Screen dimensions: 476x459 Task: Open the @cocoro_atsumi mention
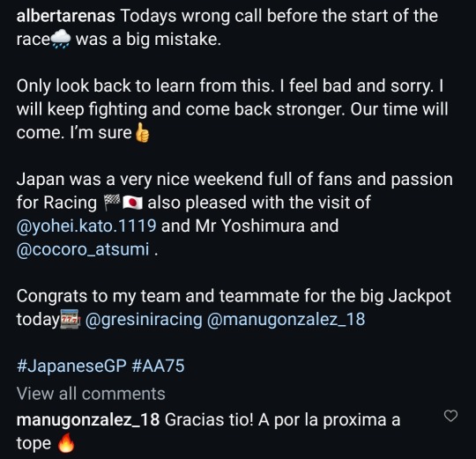pyautogui.click(x=83, y=249)
